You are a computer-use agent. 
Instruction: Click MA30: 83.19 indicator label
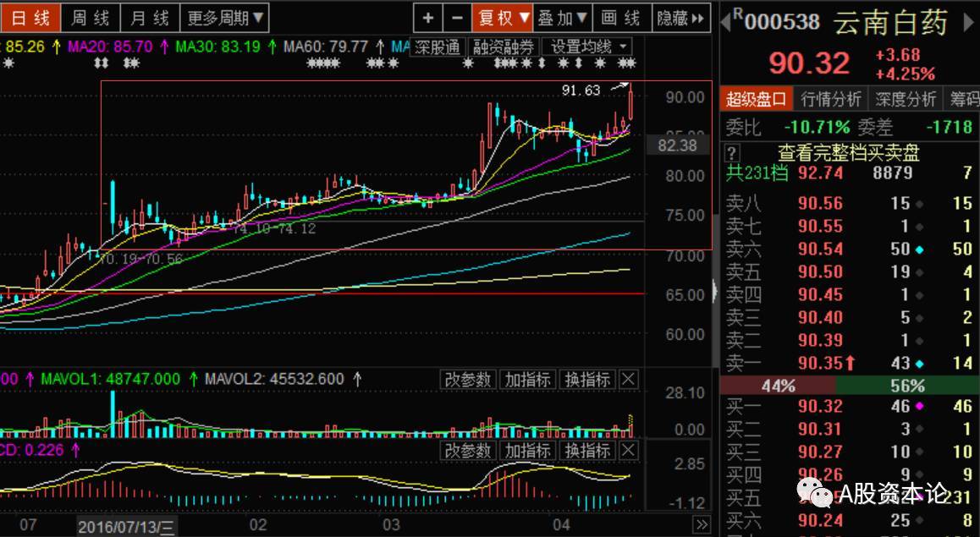pyautogui.click(x=218, y=47)
